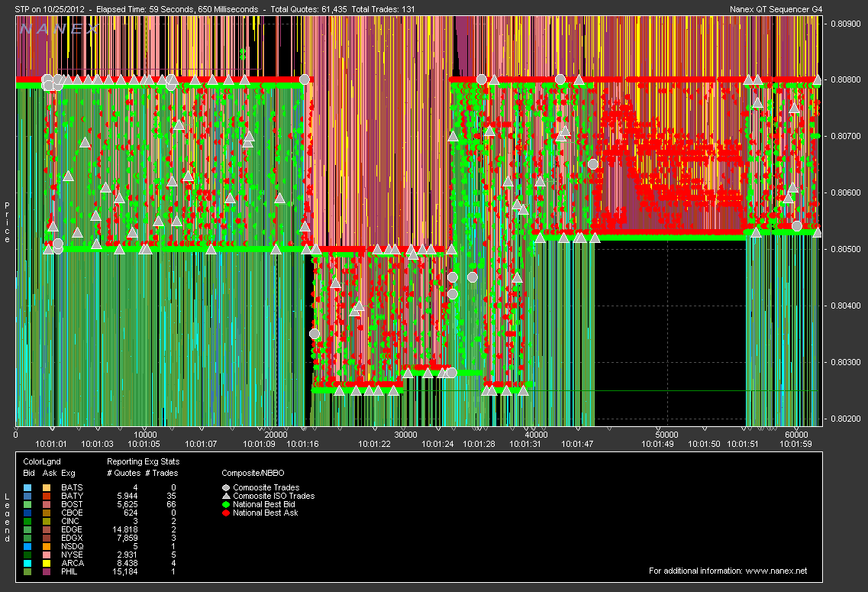The image size is (868, 592).
Task: Click the 'ColorLgnd' heading
Action: point(42,462)
